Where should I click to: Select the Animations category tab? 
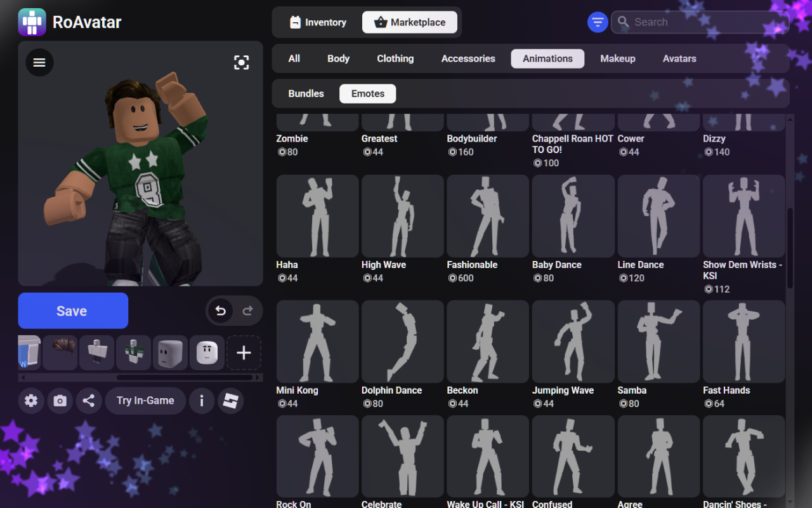pos(547,58)
